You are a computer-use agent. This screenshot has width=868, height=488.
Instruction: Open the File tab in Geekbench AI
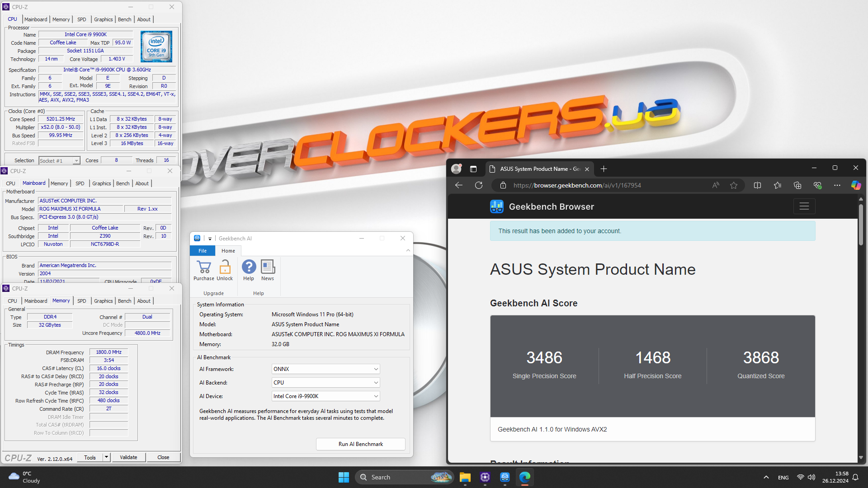203,251
